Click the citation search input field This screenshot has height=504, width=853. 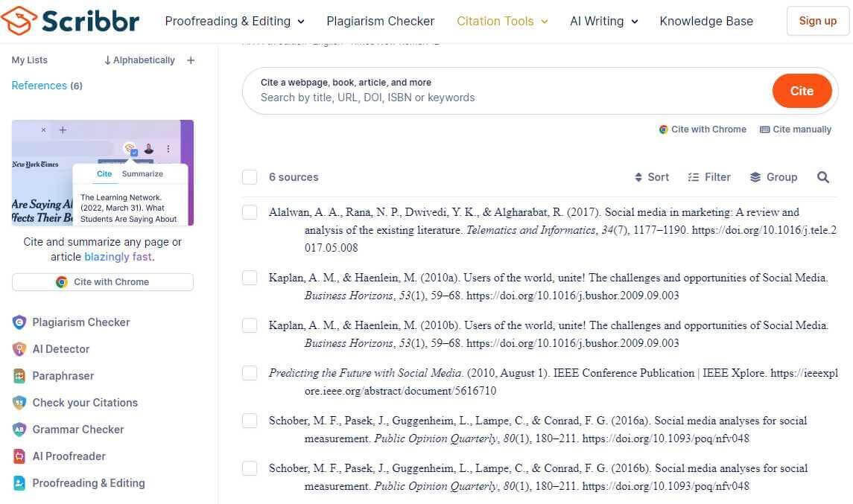[507, 97]
